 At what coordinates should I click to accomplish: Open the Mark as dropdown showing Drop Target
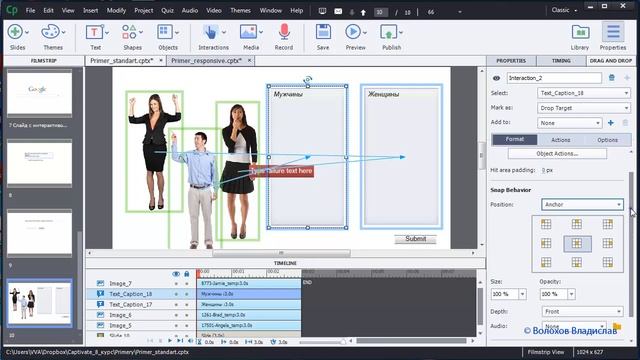click(x=584, y=108)
